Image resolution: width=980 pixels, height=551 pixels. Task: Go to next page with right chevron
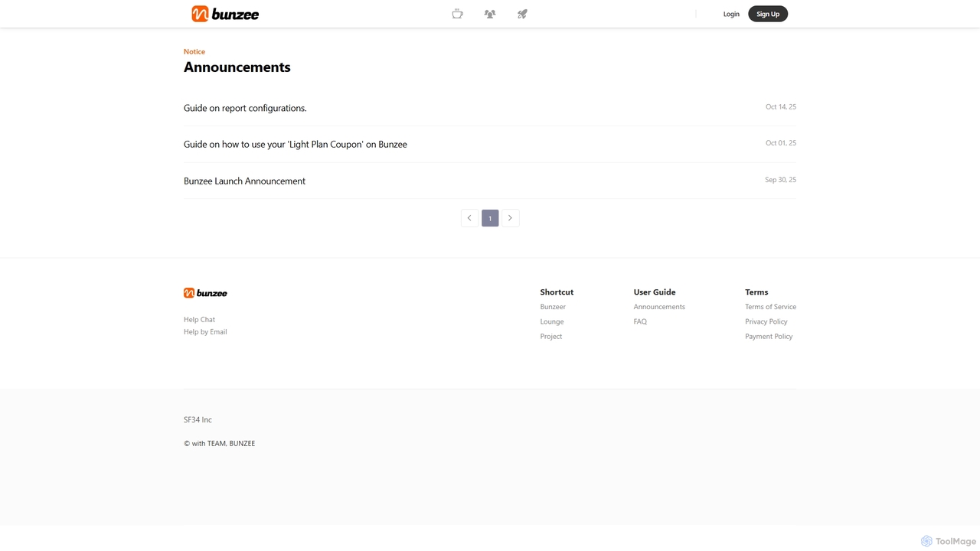511,218
